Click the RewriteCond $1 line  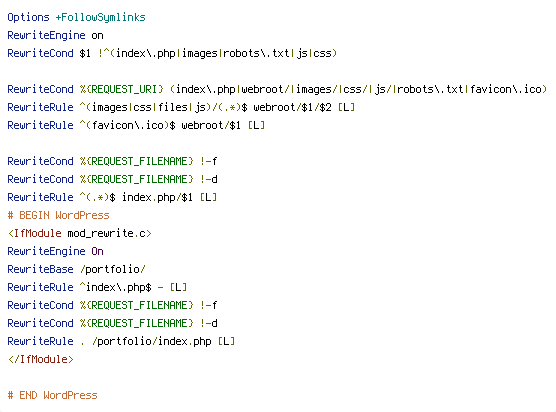172,54
